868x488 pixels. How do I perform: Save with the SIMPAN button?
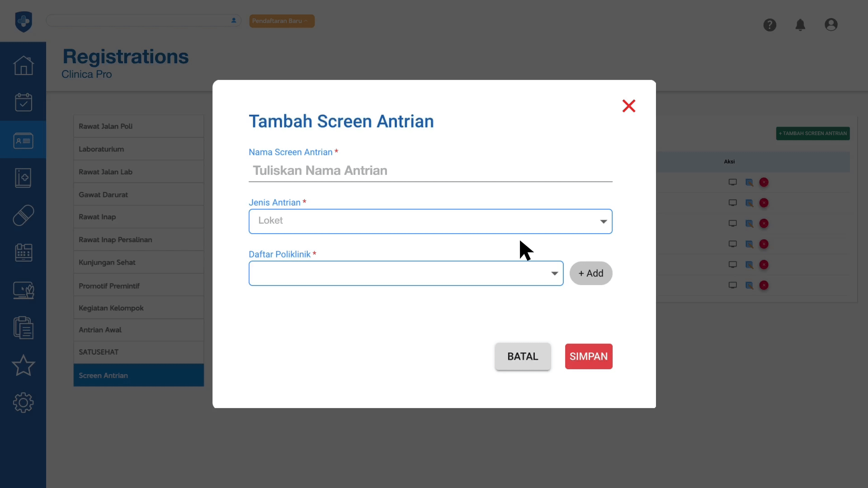click(588, 357)
